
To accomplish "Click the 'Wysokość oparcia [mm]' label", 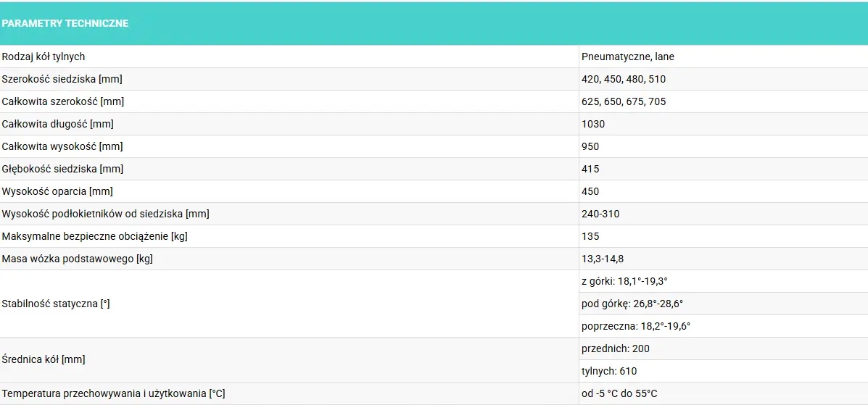I will pyautogui.click(x=57, y=191).
